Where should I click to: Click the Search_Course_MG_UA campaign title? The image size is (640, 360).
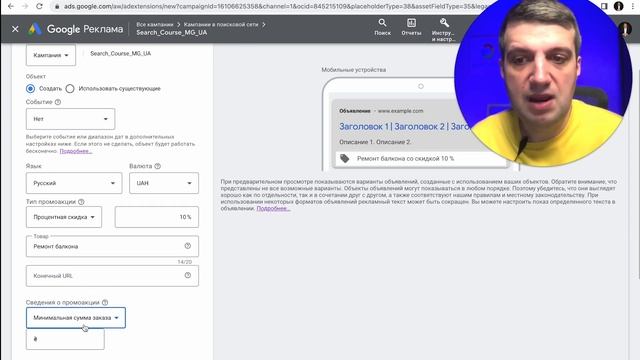[171, 33]
